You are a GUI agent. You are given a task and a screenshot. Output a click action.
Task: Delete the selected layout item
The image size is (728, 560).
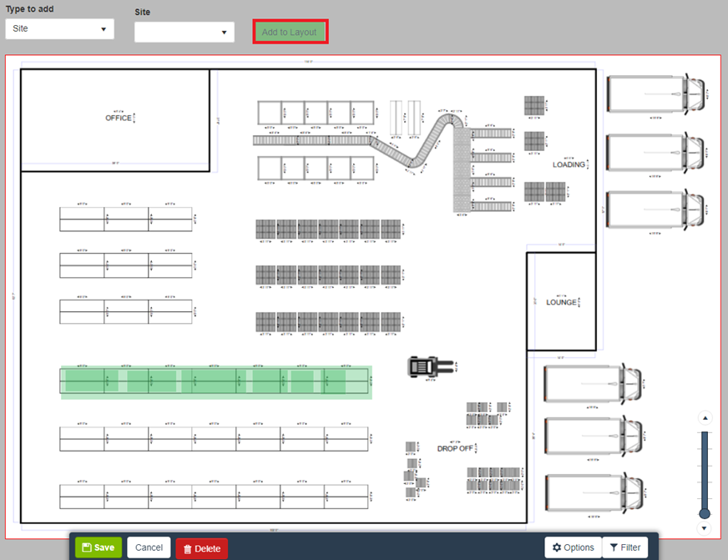click(201, 548)
